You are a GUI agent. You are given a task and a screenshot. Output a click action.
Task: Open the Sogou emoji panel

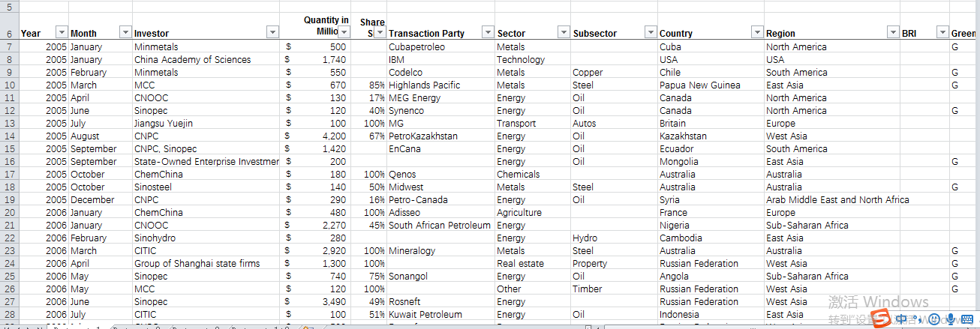(x=936, y=319)
